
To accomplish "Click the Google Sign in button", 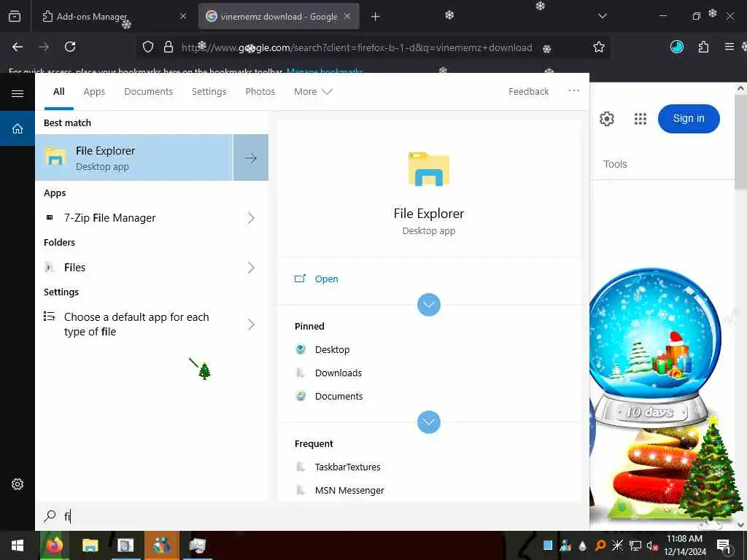I will click(689, 119).
